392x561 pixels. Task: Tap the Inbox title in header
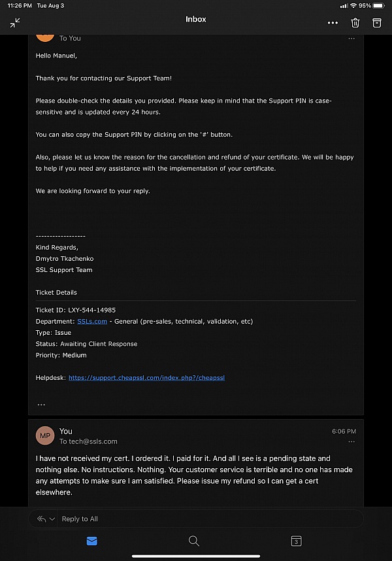[195, 20]
